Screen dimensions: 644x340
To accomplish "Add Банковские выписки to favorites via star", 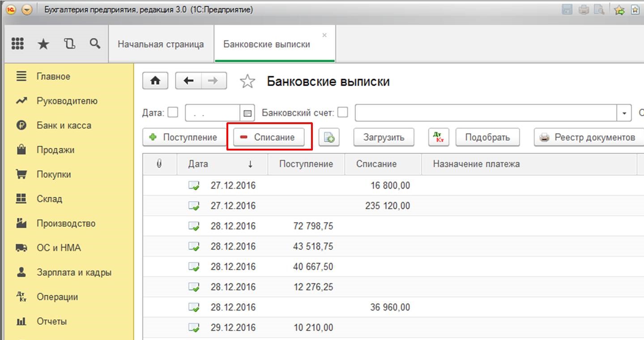I will 247,82.
